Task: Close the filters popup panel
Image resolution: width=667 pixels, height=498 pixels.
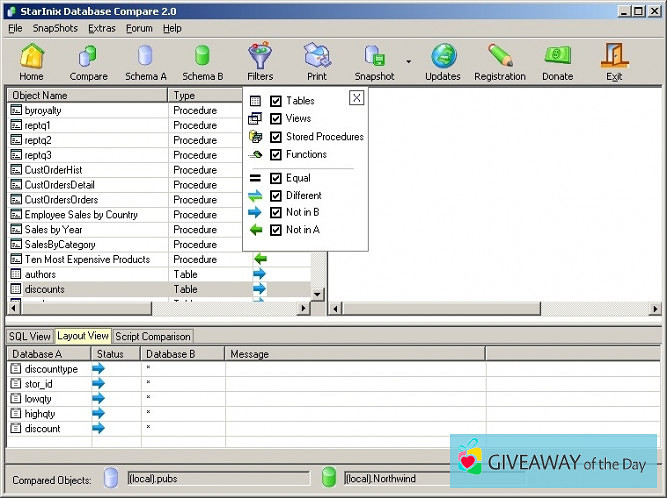Action: pos(356,98)
